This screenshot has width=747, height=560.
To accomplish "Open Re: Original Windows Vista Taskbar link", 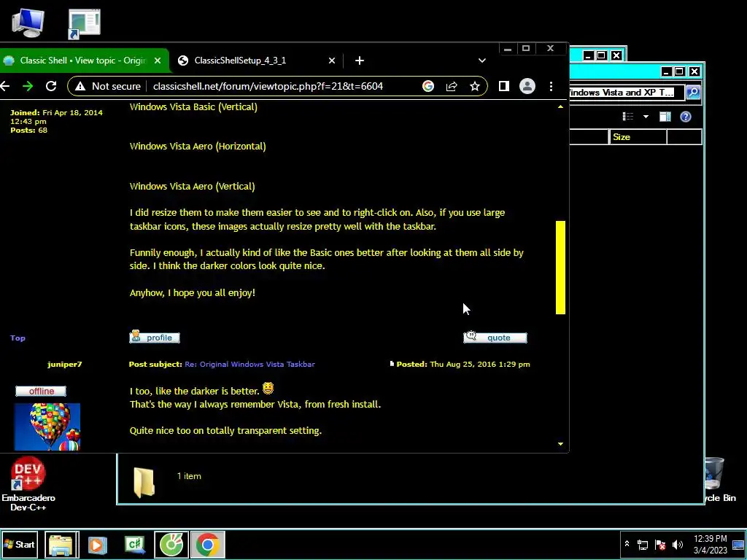I will tap(249, 364).
